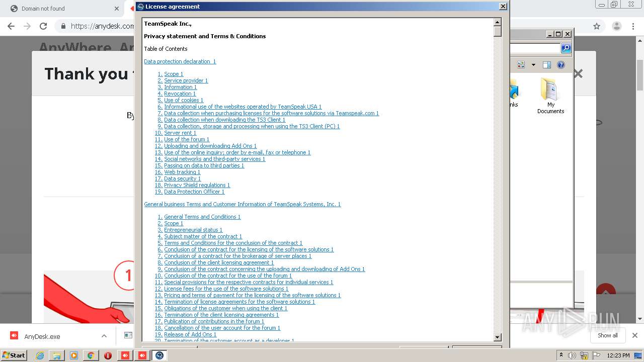Open Internet Explorer from the taskbar

pos(40,355)
